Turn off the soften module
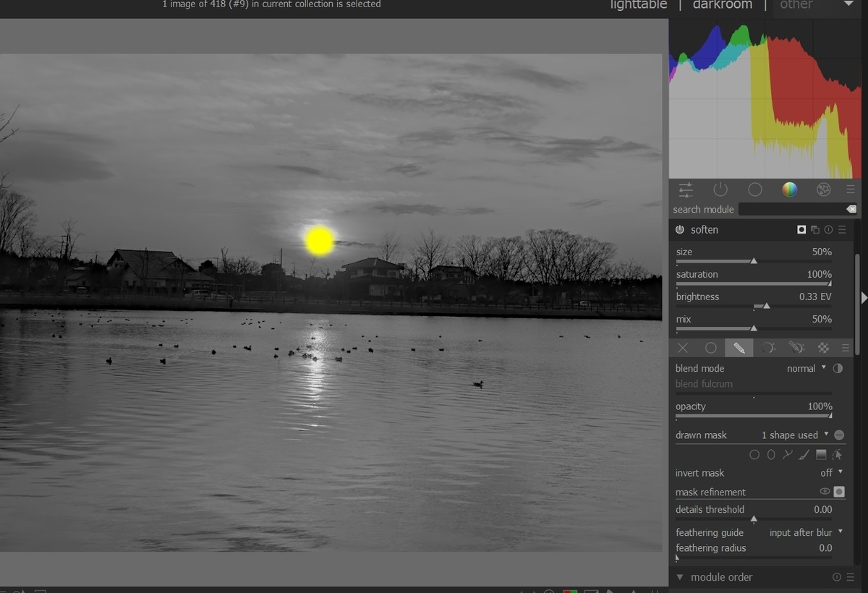The height and width of the screenshot is (593, 868). (x=680, y=229)
